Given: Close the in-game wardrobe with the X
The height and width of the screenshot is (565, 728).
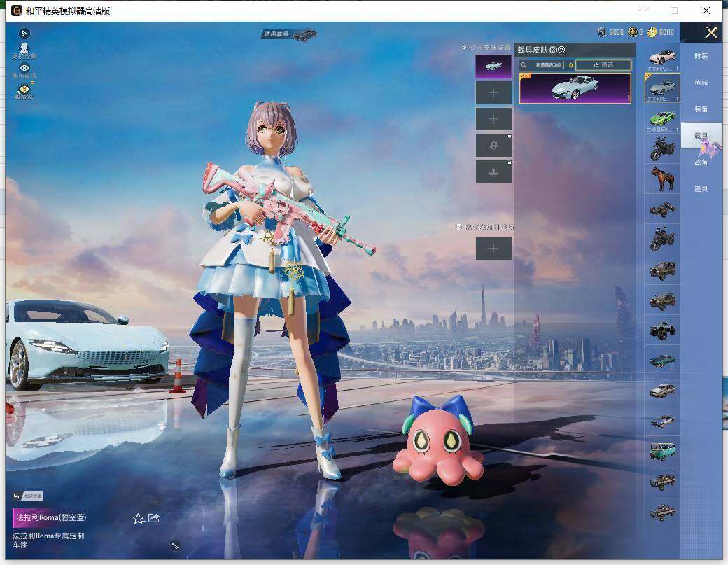Looking at the screenshot, I should [710, 32].
